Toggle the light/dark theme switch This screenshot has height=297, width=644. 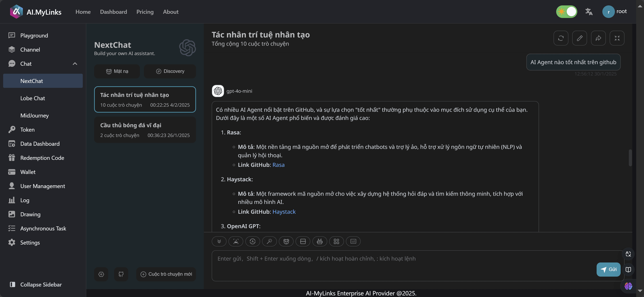tap(566, 12)
